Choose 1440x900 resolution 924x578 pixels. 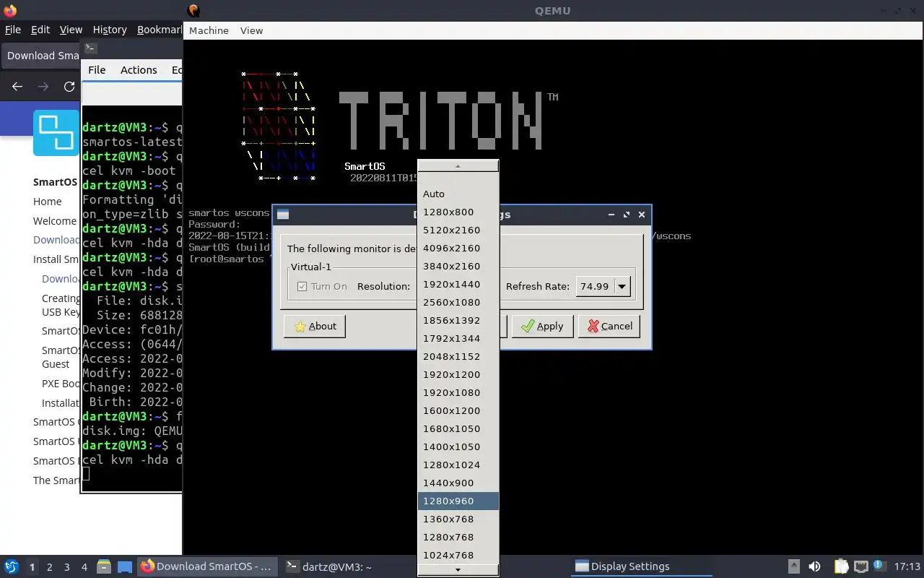tap(458, 483)
